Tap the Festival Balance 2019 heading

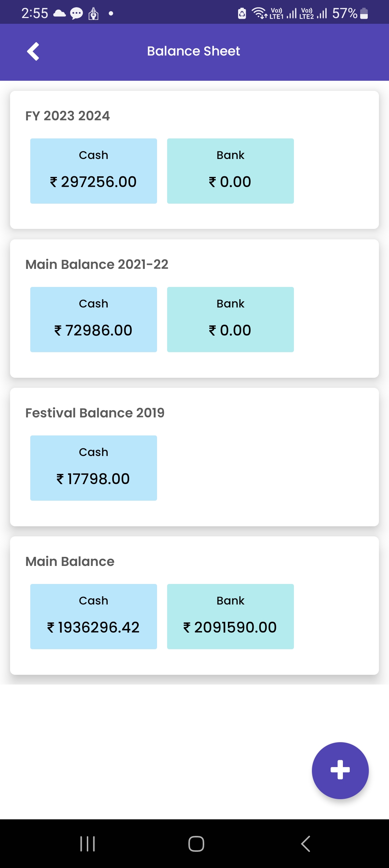tap(95, 413)
